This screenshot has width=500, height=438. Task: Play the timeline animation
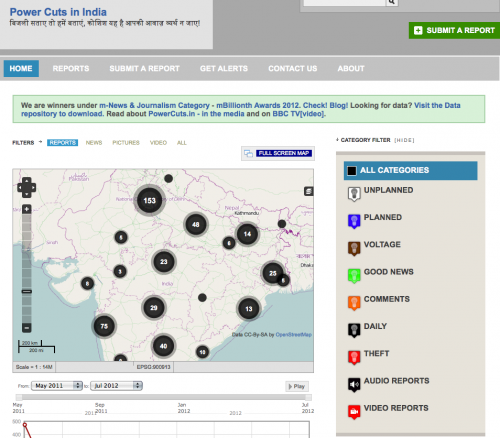[x=297, y=386]
